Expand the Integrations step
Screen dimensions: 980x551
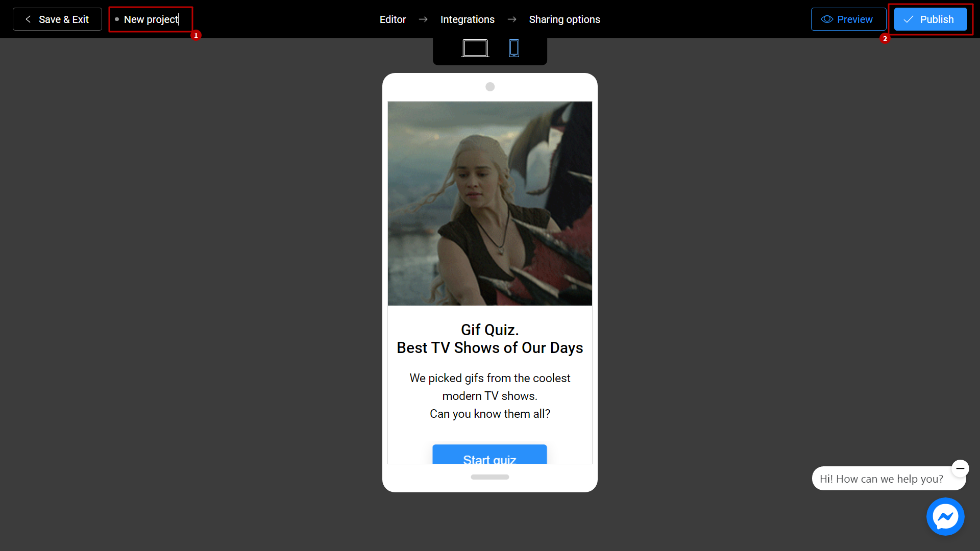tap(467, 19)
